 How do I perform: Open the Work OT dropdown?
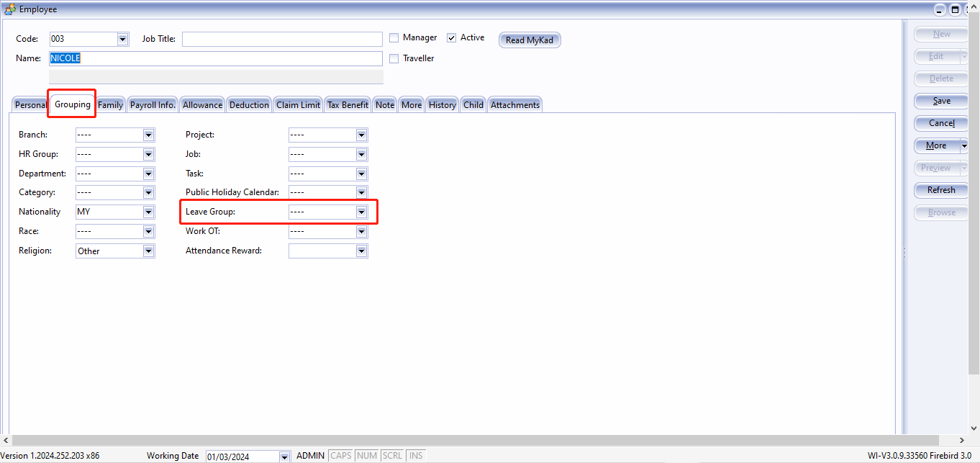[362, 231]
